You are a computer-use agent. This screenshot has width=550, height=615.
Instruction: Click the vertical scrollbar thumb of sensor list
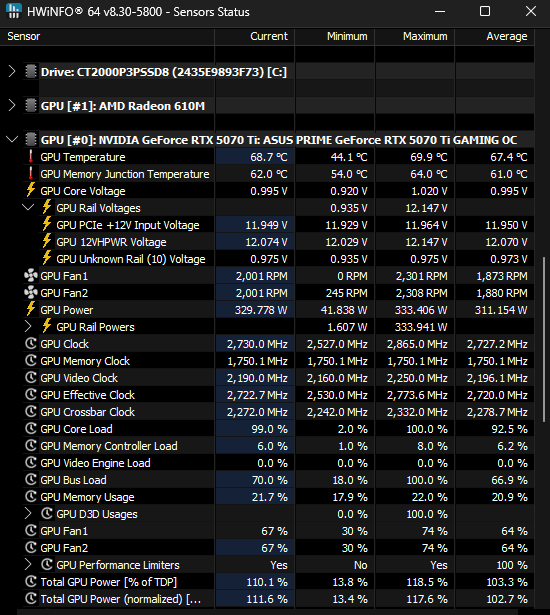pyautogui.click(x=544, y=339)
